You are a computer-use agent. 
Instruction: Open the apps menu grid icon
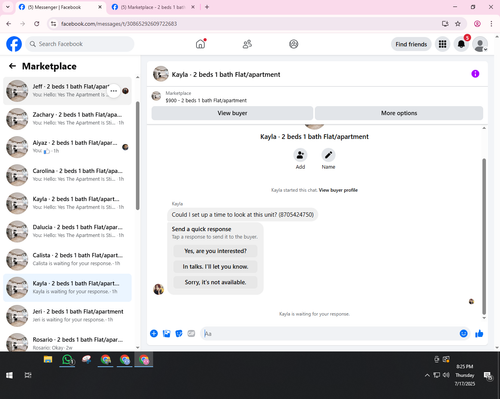coord(442,44)
